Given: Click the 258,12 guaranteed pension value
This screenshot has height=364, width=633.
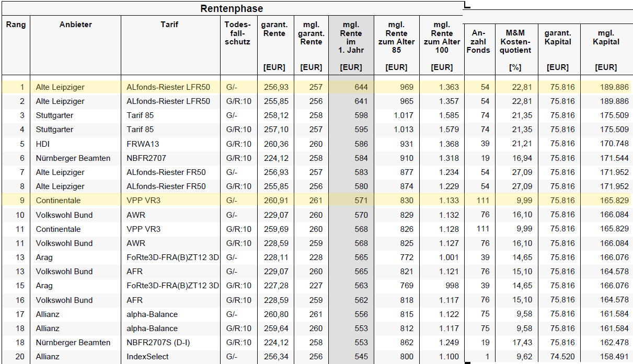Looking at the screenshot, I should [x=277, y=115].
